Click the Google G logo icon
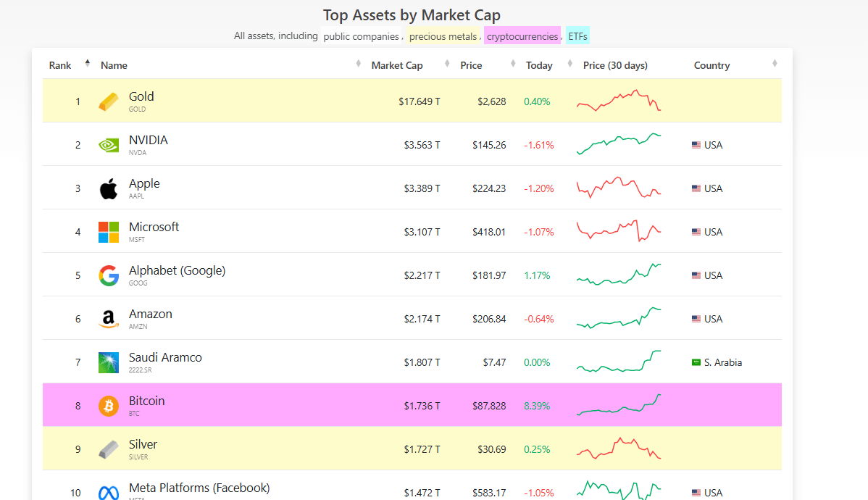The width and height of the screenshot is (868, 500). tap(109, 275)
